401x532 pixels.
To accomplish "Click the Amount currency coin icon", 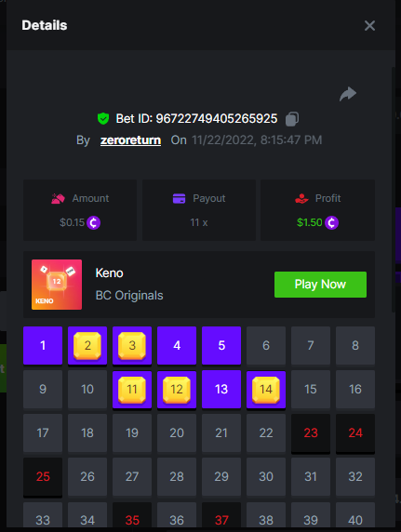I will pyautogui.click(x=93, y=222).
